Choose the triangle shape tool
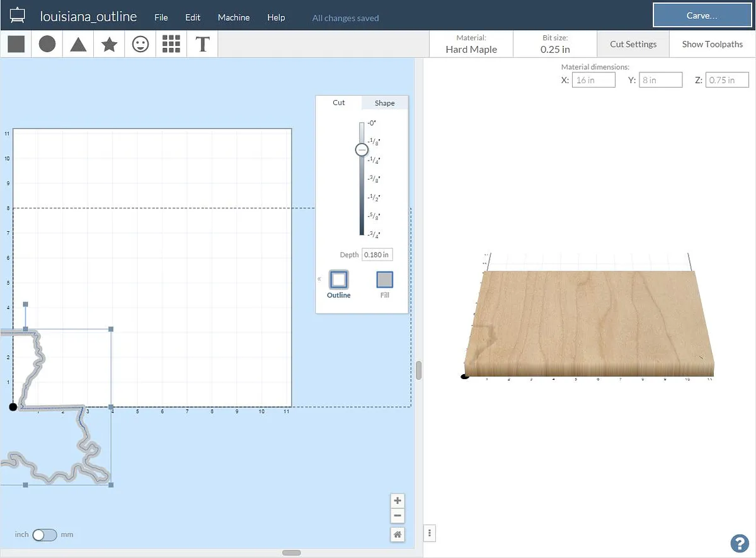The height and width of the screenshot is (558, 756). click(x=78, y=44)
